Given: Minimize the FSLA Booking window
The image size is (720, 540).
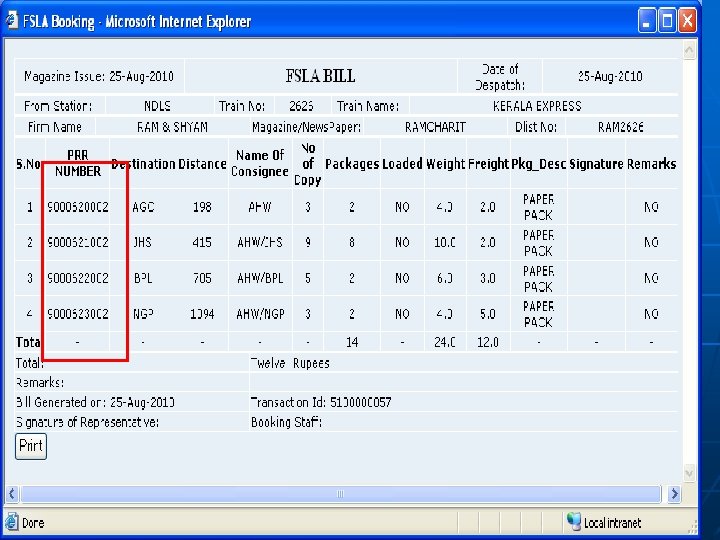Looking at the screenshot, I should 647,21.
